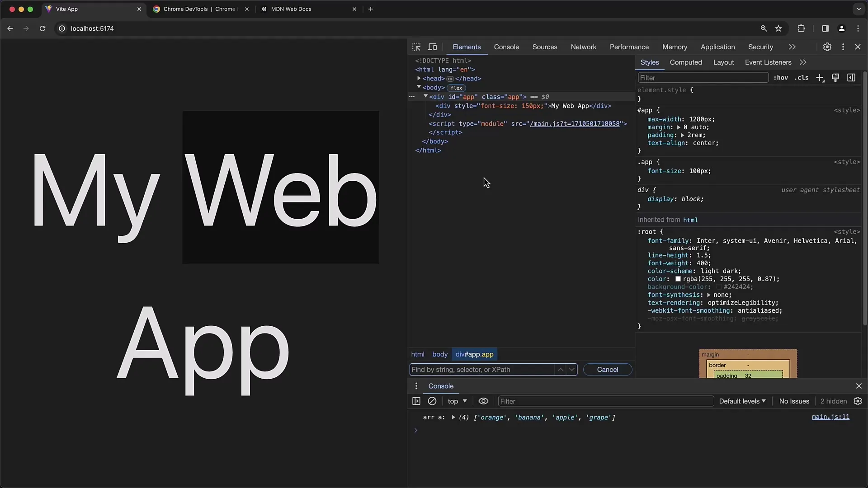Click the row actions ellipsis beside div#app

coord(411,97)
